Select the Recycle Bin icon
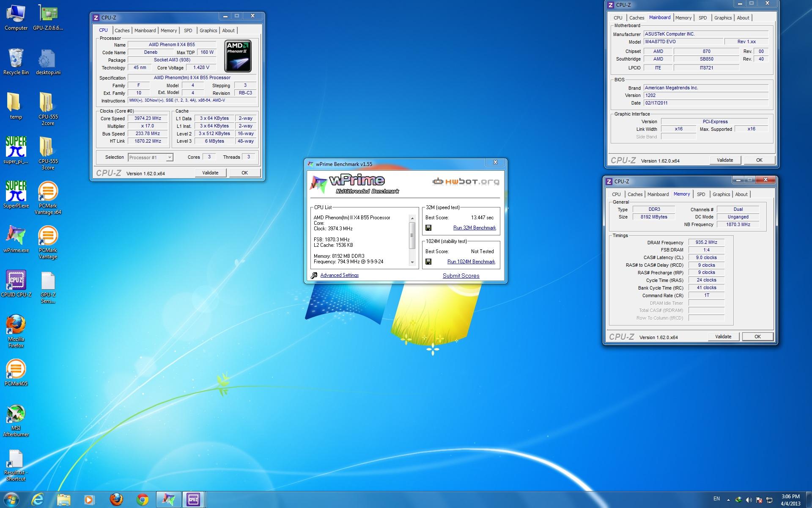The image size is (812, 508). click(16, 62)
